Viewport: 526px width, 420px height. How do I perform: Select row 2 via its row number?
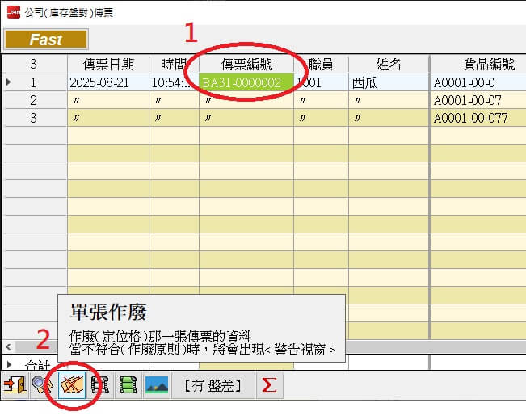[34, 100]
